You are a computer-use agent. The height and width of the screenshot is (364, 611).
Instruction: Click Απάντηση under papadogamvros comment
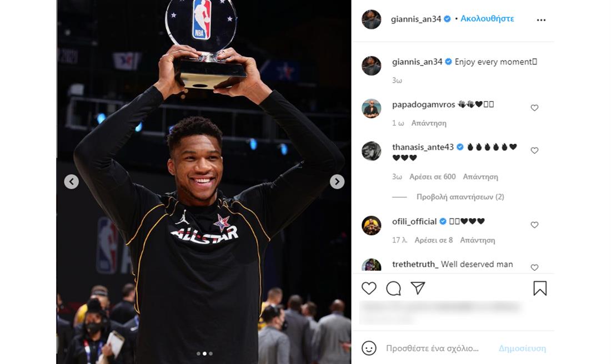[429, 123]
